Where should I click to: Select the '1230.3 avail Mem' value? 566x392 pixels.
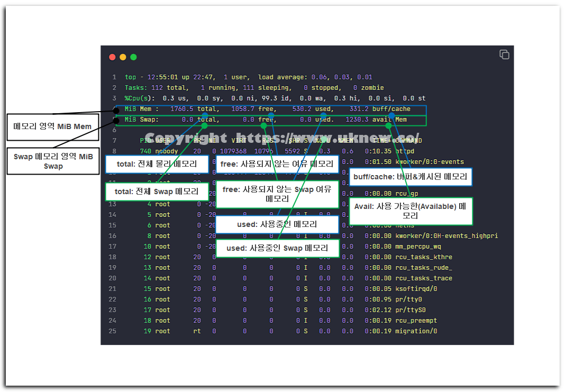click(376, 120)
